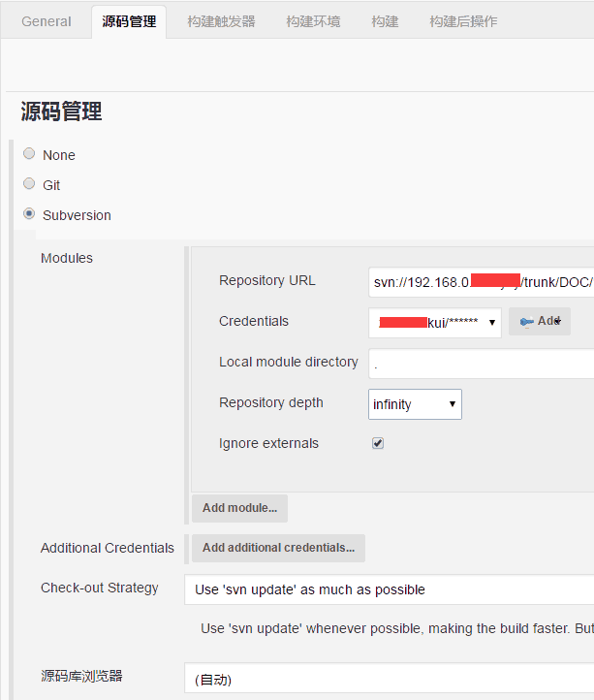
Task: Select the 构建环境 tab
Action: (x=313, y=21)
